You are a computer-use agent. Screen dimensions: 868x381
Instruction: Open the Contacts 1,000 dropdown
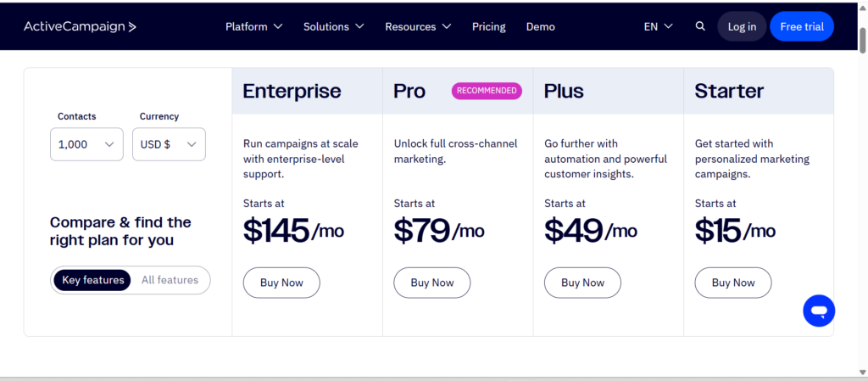point(86,144)
